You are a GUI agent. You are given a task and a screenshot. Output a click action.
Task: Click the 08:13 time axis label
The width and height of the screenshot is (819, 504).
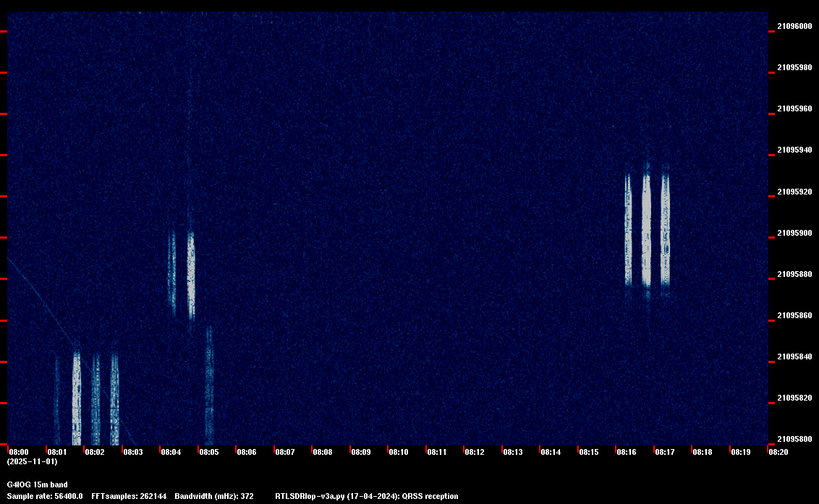tap(513, 452)
